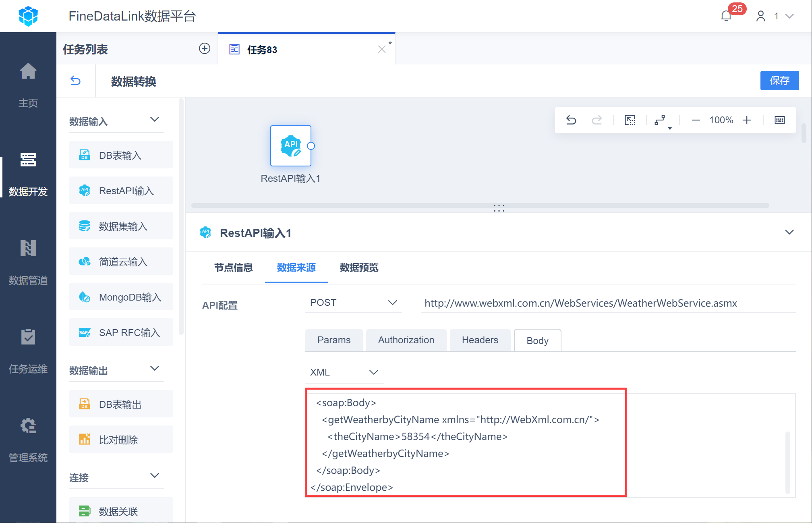This screenshot has height=523, width=812.
Task: Open the XML body type dropdown
Action: (344, 372)
